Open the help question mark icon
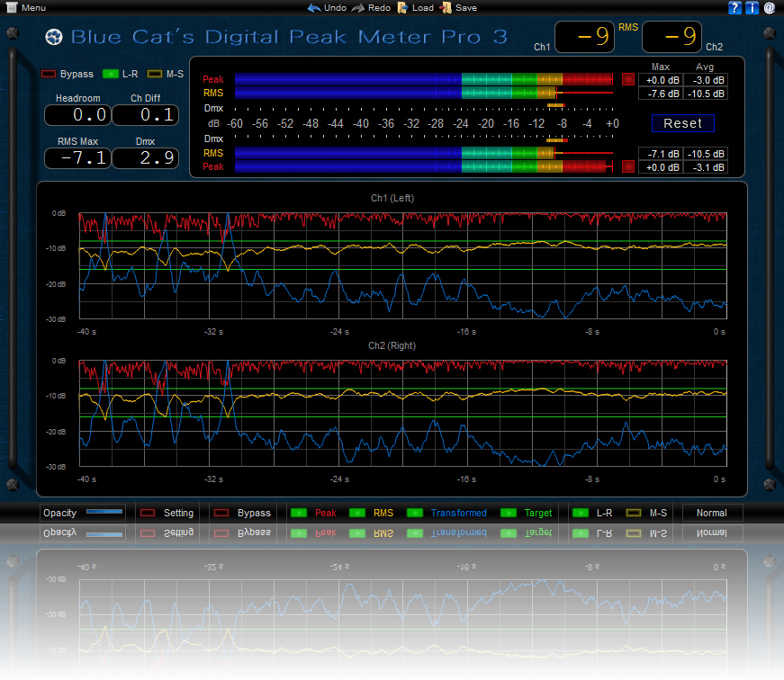The width and height of the screenshot is (784, 680). pos(734,7)
